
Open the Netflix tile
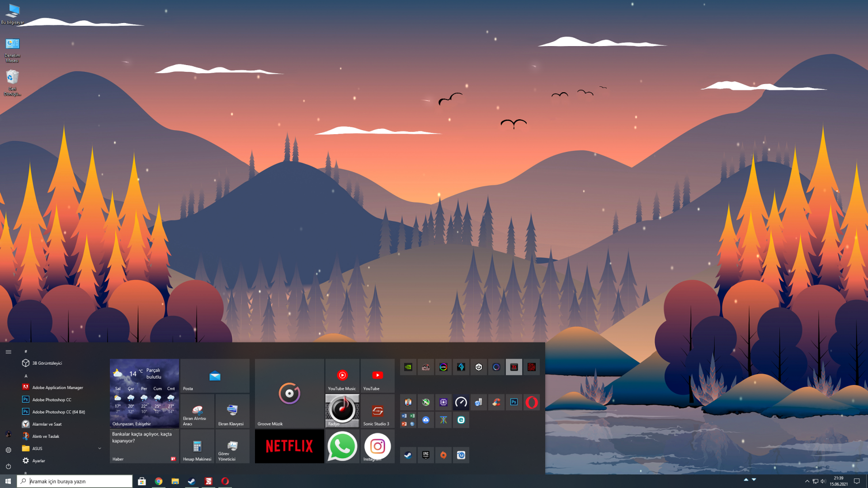(289, 446)
